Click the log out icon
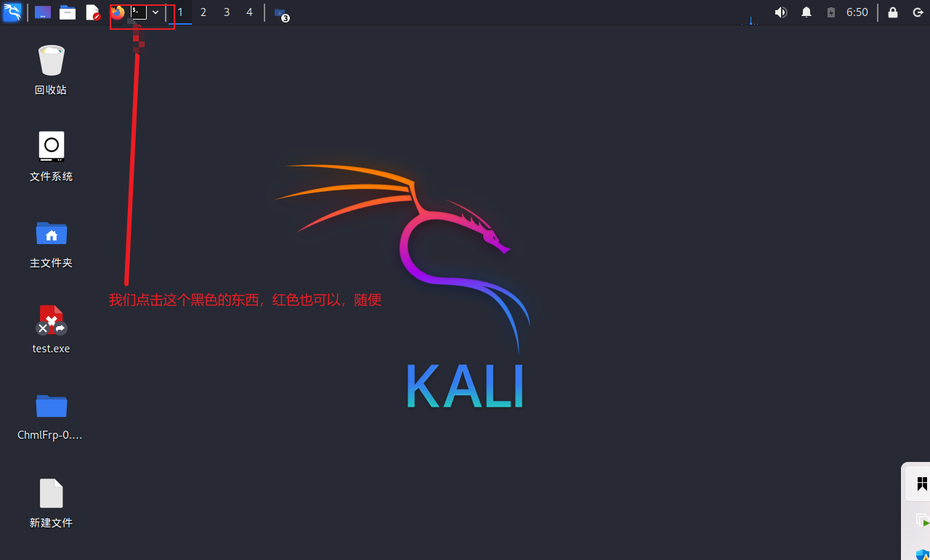The image size is (930, 560). point(918,12)
